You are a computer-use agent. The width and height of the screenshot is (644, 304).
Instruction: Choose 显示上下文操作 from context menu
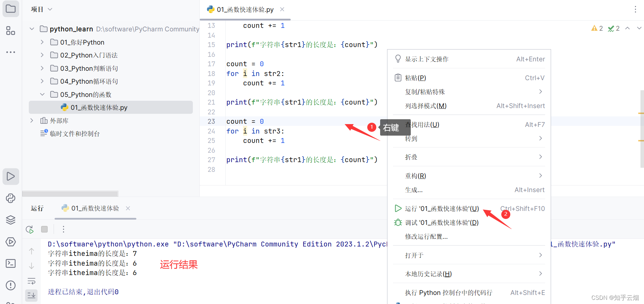point(469,59)
